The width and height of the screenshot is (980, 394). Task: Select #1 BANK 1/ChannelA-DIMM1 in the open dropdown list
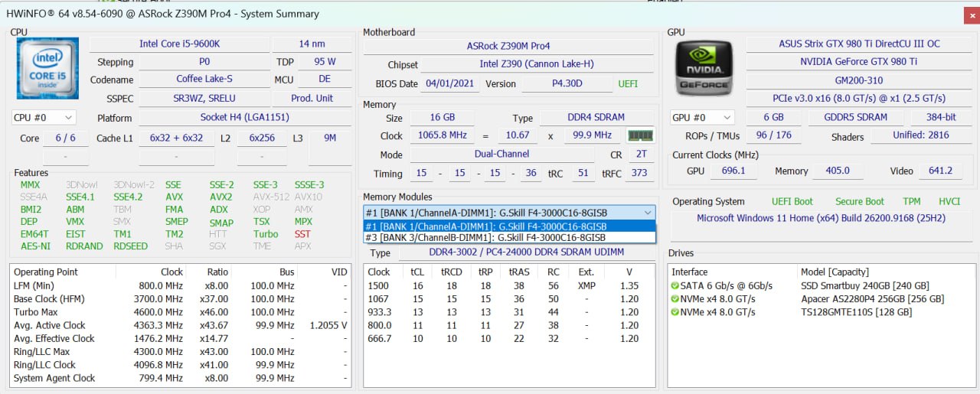click(x=509, y=226)
